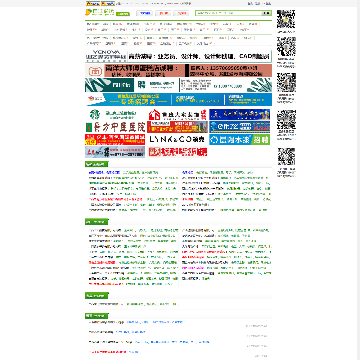Click the red house logo advertisement
Screen dimensions: 360x360
(177, 114)
